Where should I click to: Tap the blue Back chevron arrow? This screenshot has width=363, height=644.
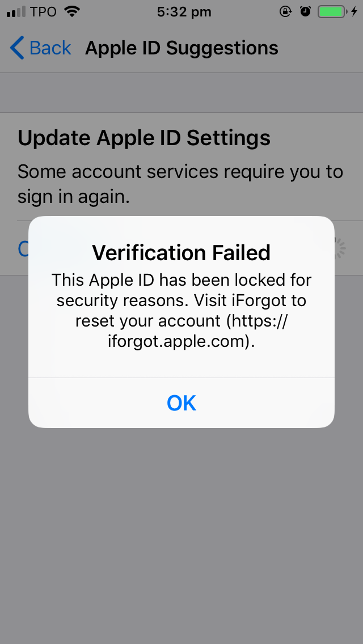pos(17,48)
